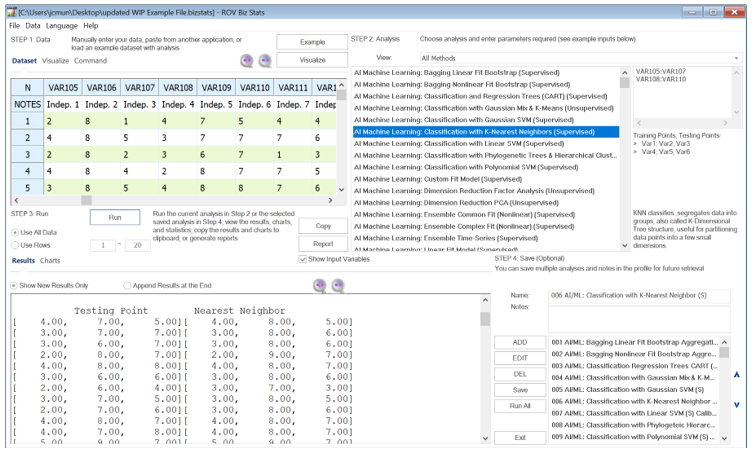Select the Use Rows radio button
The width and height of the screenshot is (754, 456).
pos(15,245)
